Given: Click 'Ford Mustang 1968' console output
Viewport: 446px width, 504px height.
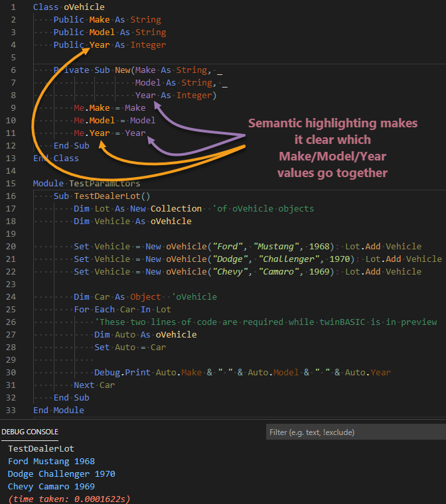Looking at the screenshot, I should click(51, 462).
